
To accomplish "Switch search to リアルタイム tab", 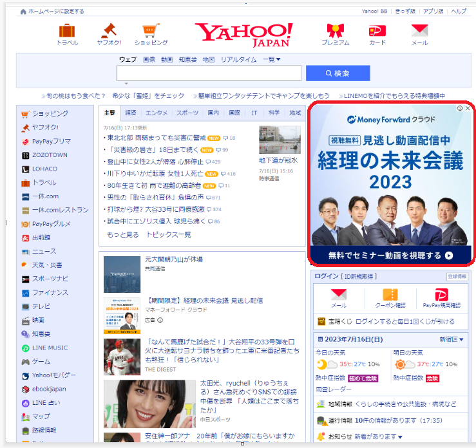I will (x=238, y=60).
